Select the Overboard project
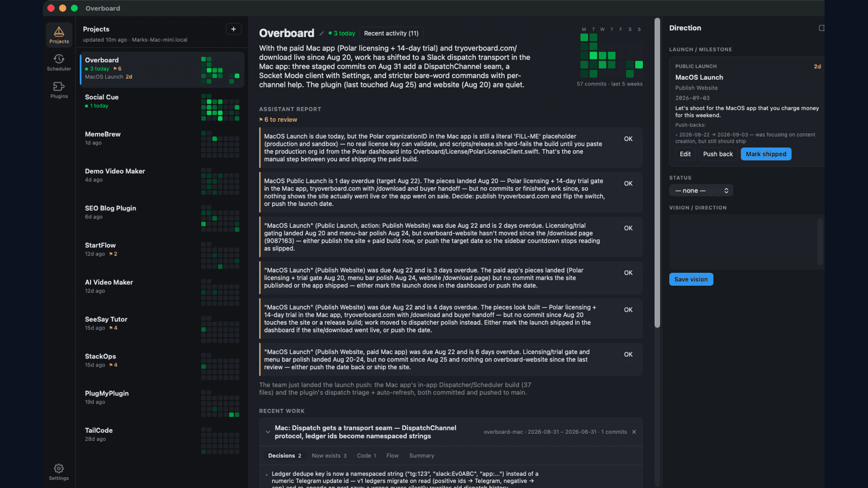 pos(162,70)
